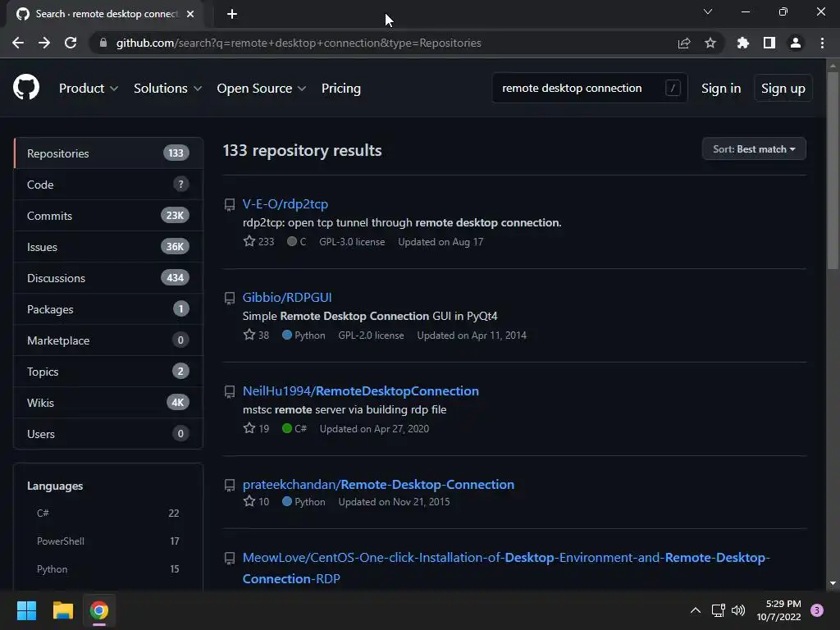Switch to Wikis results
This screenshot has height=630, width=840.
tap(108, 402)
